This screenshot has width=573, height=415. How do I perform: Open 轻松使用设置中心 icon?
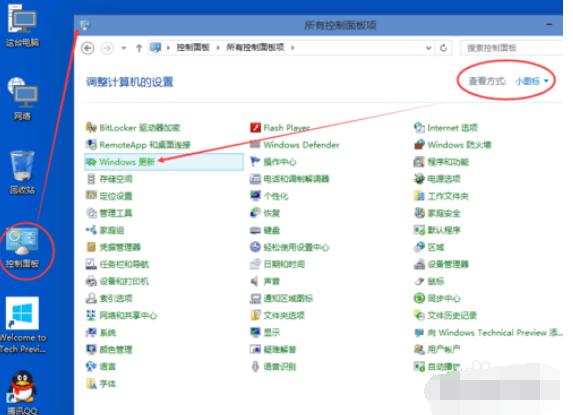click(x=255, y=247)
